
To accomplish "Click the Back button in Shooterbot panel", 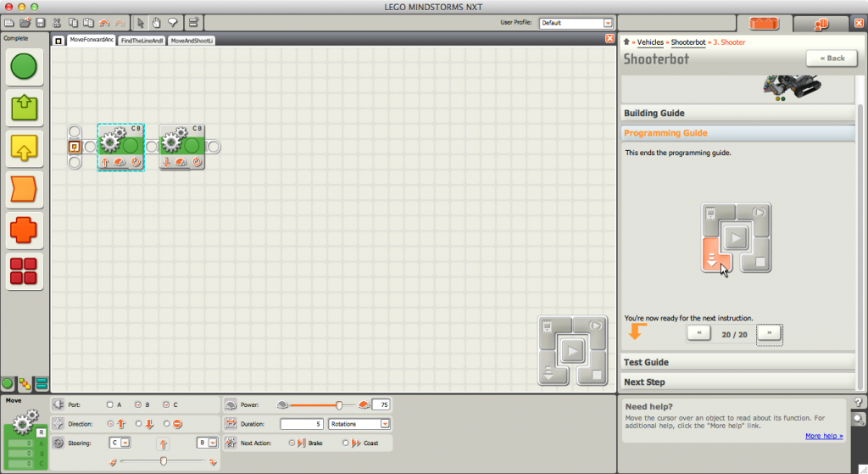I will 831,59.
